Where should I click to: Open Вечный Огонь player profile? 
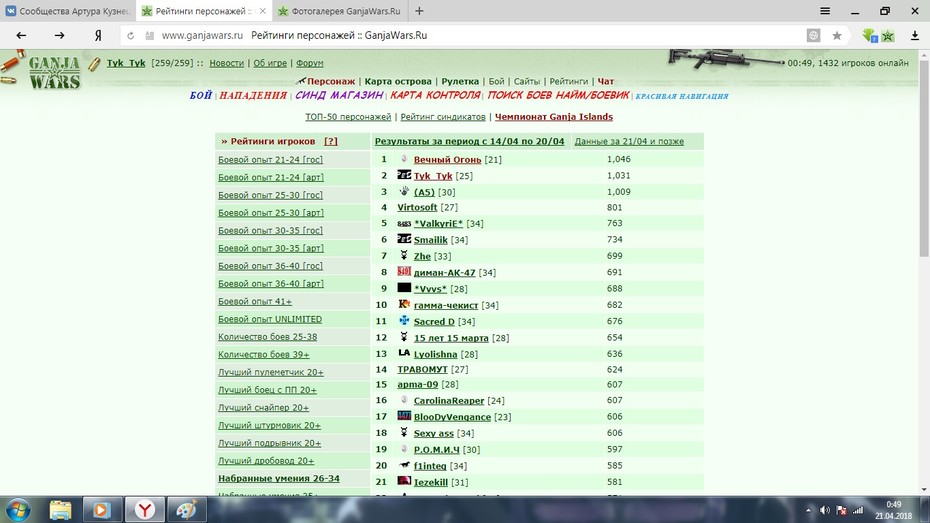447,160
